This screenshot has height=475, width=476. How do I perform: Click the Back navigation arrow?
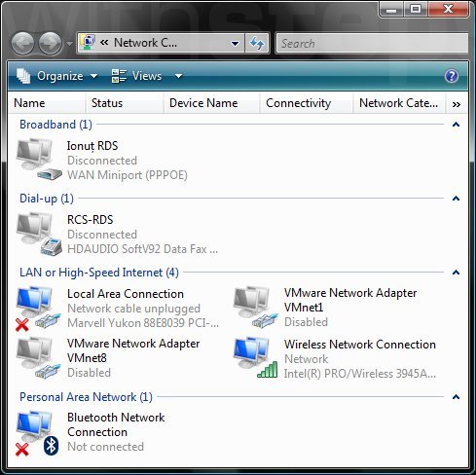[x=22, y=43]
